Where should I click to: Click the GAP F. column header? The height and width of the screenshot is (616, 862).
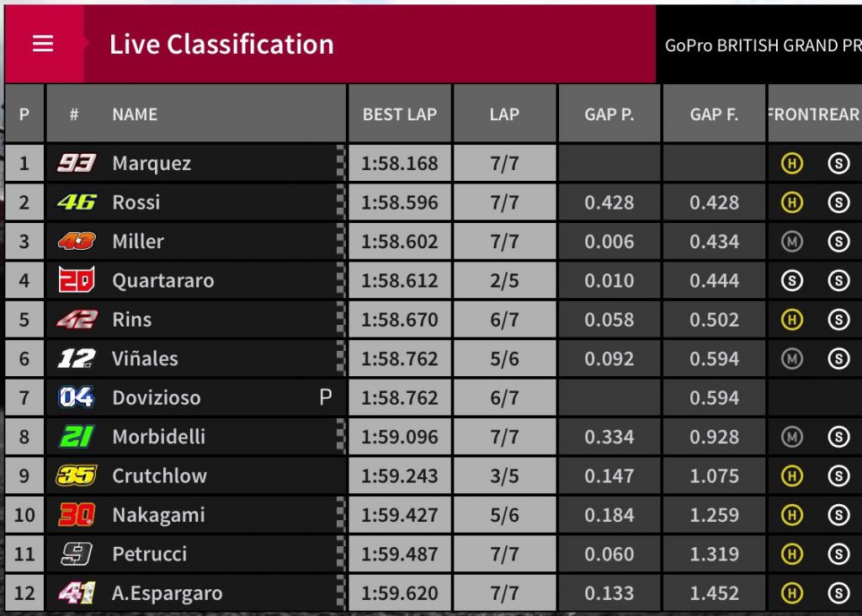(714, 114)
